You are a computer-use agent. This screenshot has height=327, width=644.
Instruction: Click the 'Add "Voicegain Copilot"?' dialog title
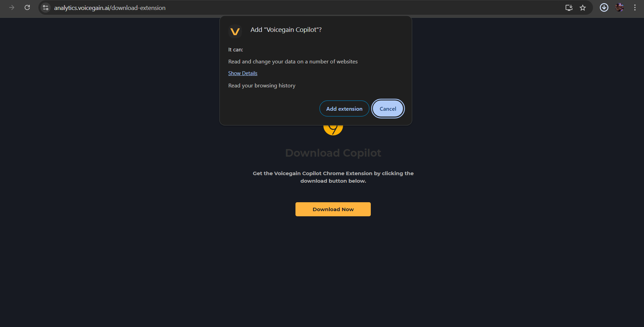tap(286, 30)
